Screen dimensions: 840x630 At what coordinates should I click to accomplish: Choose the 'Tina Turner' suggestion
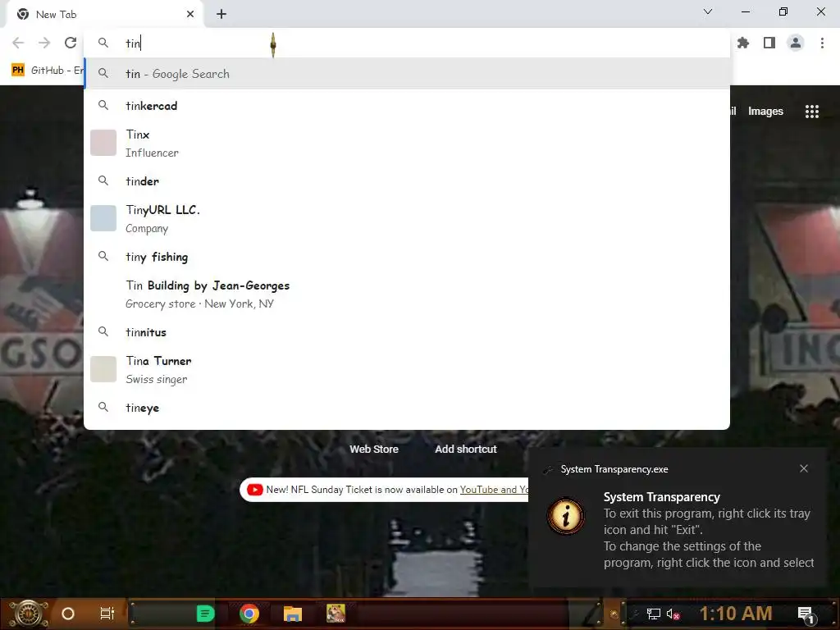coord(407,370)
